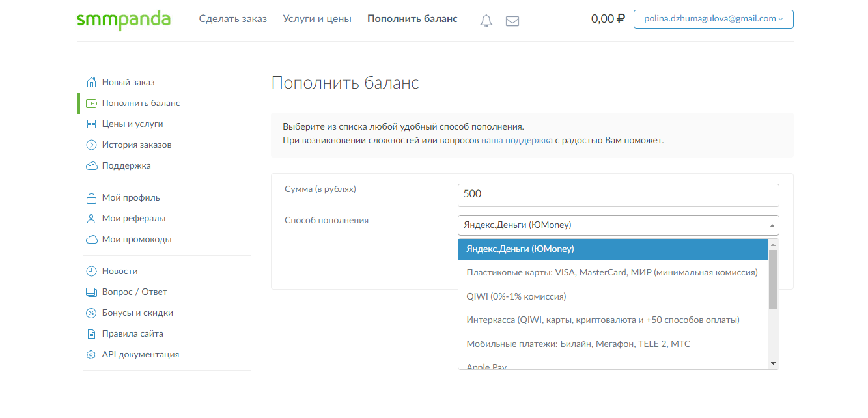The height and width of the screenshot is (418, 868).
Task: Click dropdown list scroll down arrow
Action: pyautogui.click(x=774, y=363)
